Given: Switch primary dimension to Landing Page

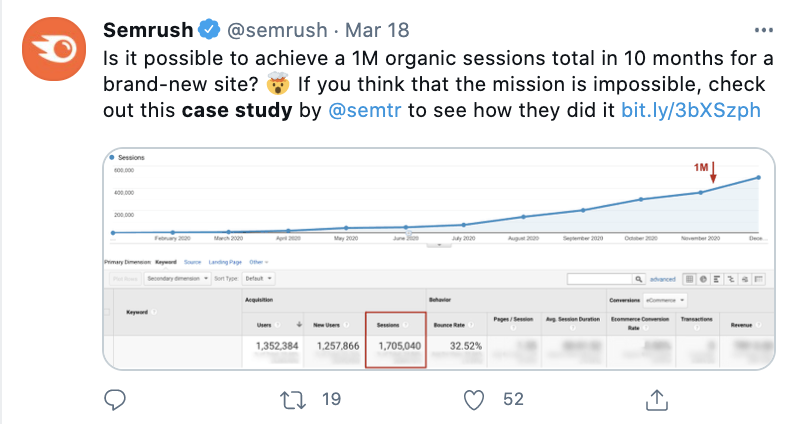Looking at the screenshot, I should (225, 262).
